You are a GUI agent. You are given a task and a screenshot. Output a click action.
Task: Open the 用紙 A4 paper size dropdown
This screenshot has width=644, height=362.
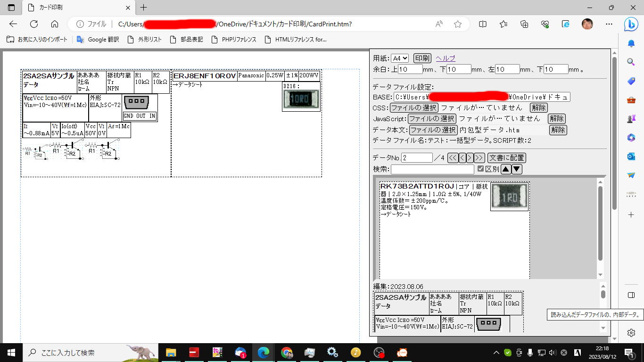[400, 58]
